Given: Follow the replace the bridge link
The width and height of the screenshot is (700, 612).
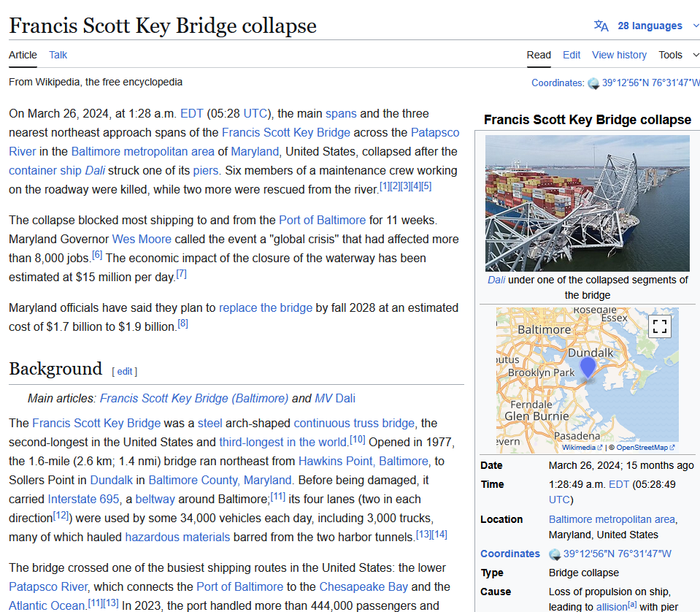Looking at the screenshot, I should (266, 307).
